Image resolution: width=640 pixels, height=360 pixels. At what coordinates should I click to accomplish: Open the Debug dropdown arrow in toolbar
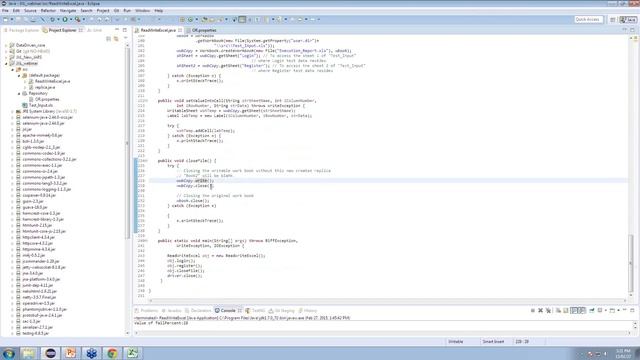click(x=58, y=20)
